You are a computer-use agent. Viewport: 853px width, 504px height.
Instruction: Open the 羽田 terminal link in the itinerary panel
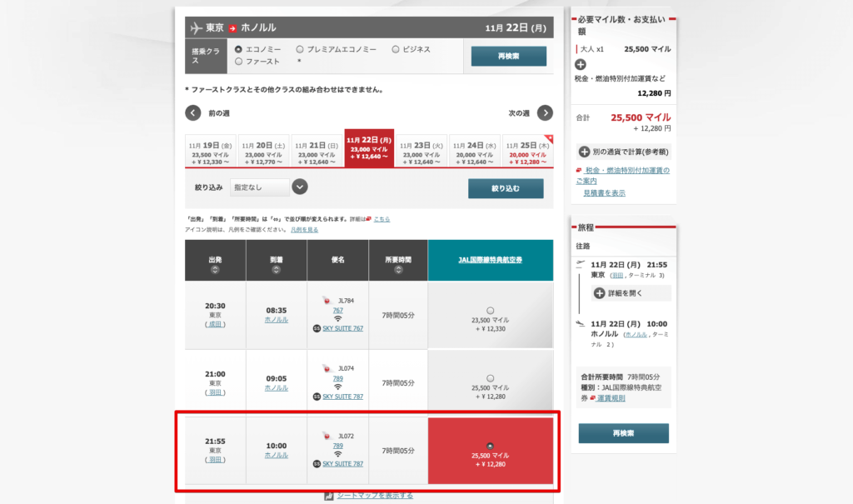617,276
